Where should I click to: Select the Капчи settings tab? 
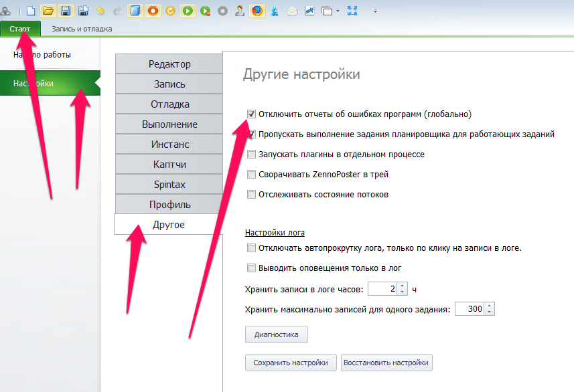(169, 164)
